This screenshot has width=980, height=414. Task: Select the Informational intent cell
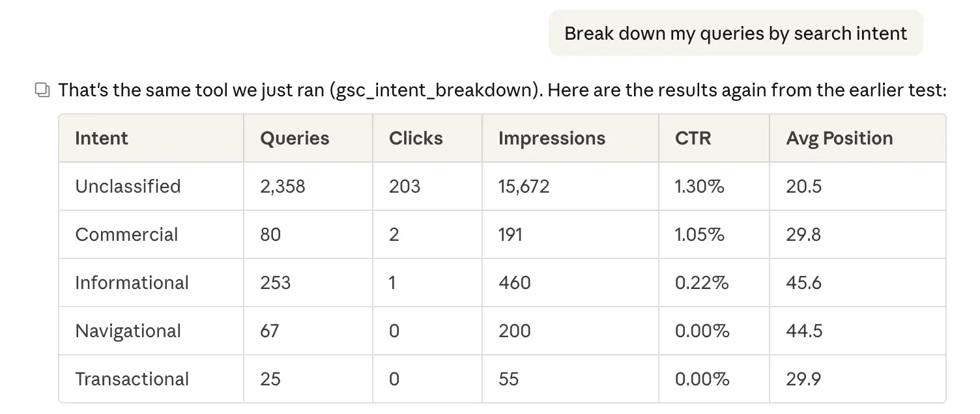point(132,283)
